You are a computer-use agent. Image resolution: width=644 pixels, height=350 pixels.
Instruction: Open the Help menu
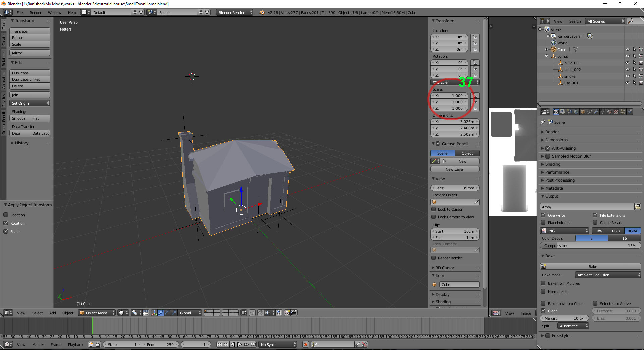coord(72,12)
